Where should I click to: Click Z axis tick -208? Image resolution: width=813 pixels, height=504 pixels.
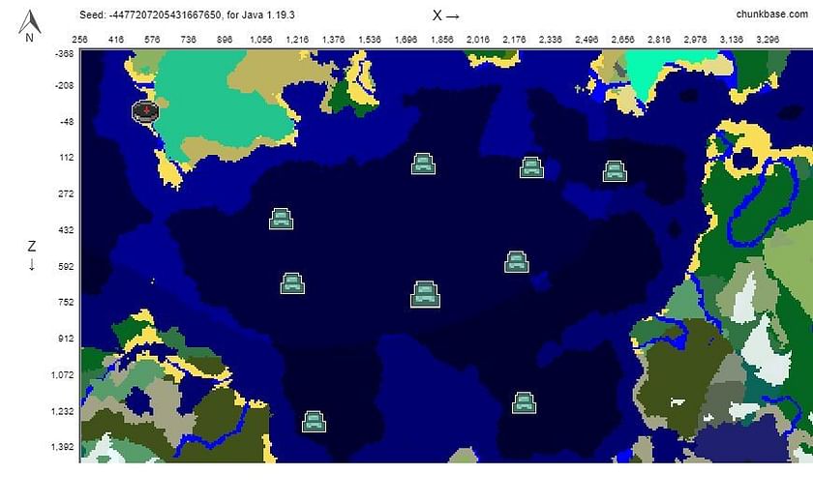point(64,85)
